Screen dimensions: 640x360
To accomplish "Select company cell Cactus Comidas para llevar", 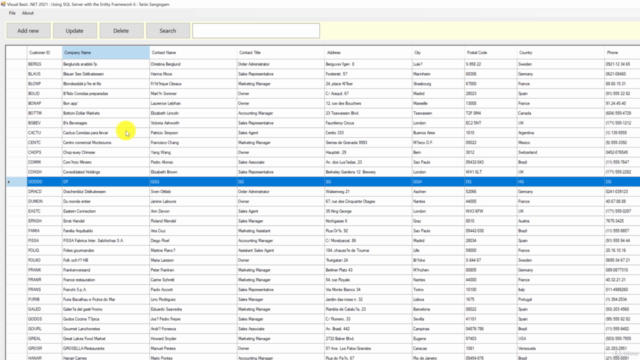I will coord(106,133).
